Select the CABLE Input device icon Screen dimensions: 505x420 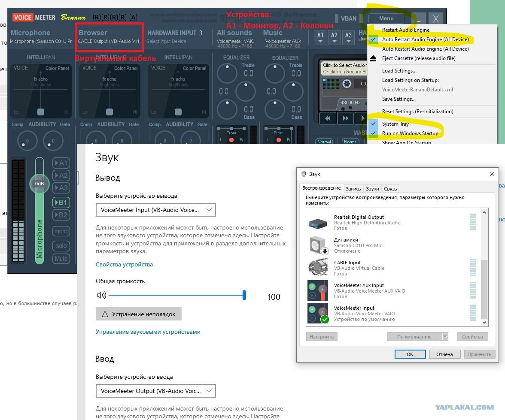[x=318, y=268]
